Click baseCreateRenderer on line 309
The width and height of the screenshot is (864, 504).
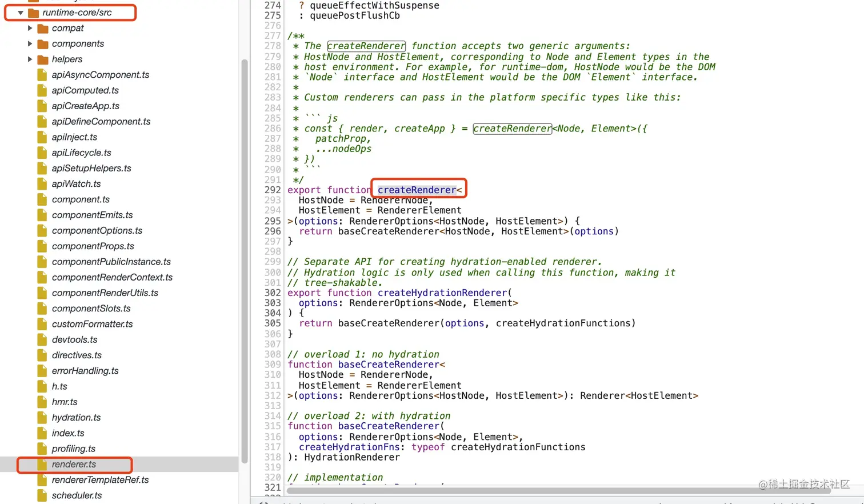point(389,365)
